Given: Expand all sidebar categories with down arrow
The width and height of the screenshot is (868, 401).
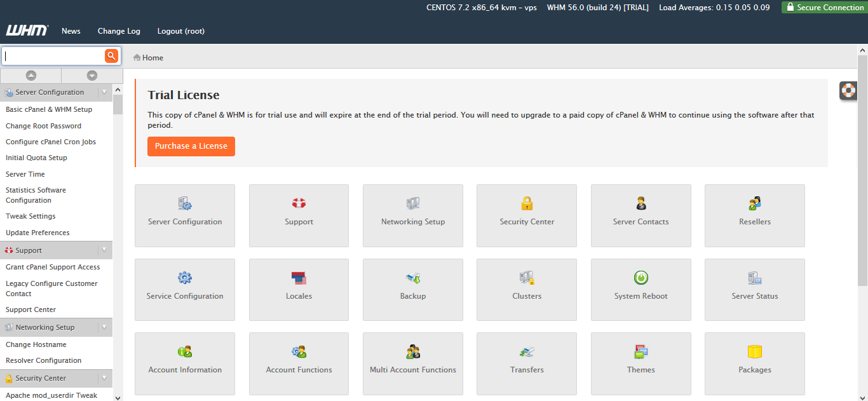Looking at the screenshot, I should 92,76.
